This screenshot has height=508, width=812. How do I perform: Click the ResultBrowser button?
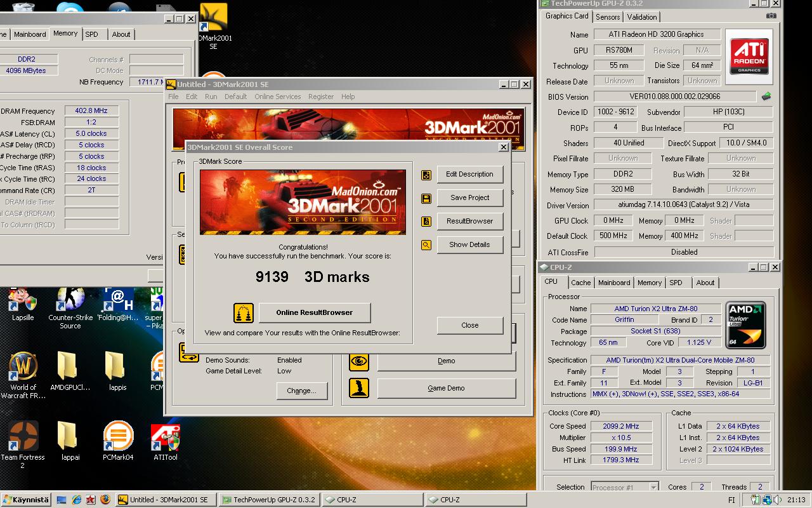pyautogui.click(x=469, y=221)
